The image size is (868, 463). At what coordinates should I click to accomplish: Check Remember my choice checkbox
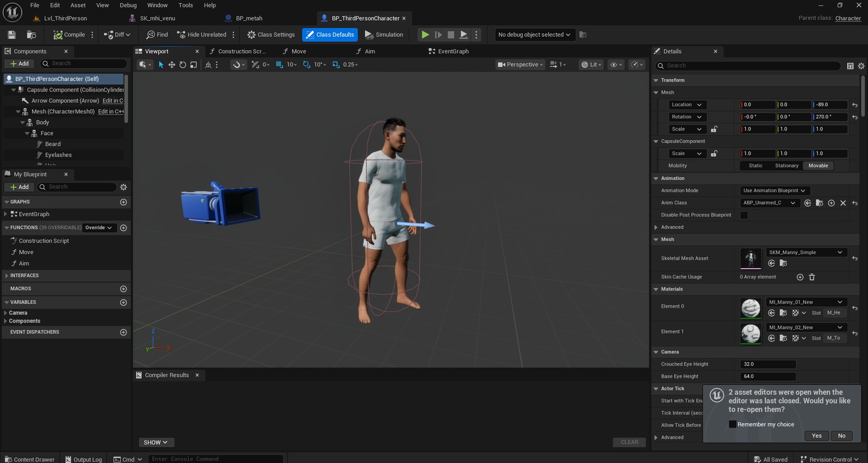coord(733,425)
